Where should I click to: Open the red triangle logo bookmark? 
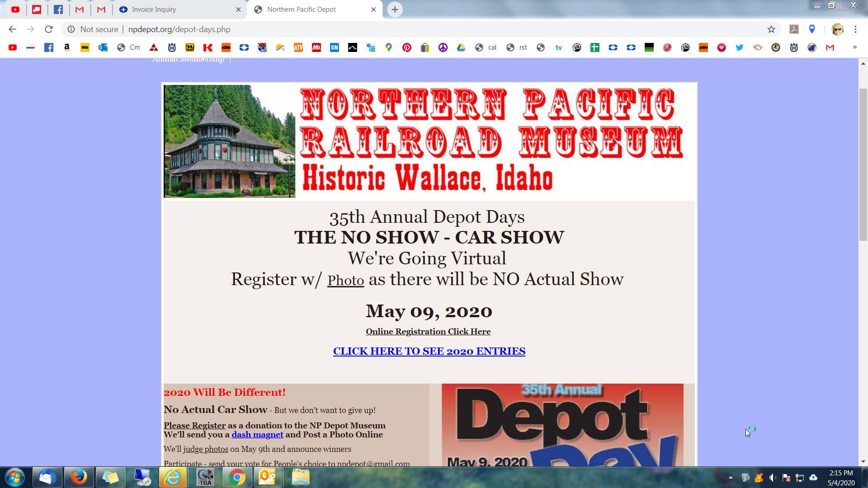tap(154, 47)
